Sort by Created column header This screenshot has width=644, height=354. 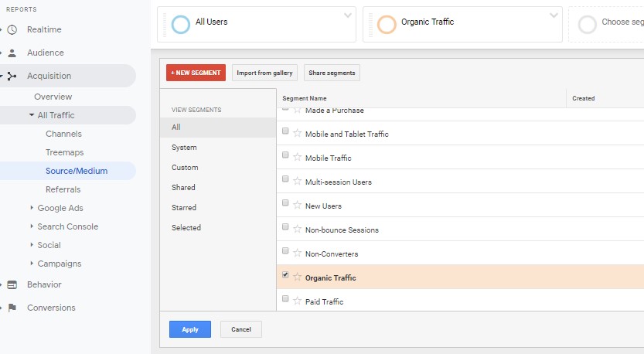click(583, 99)
